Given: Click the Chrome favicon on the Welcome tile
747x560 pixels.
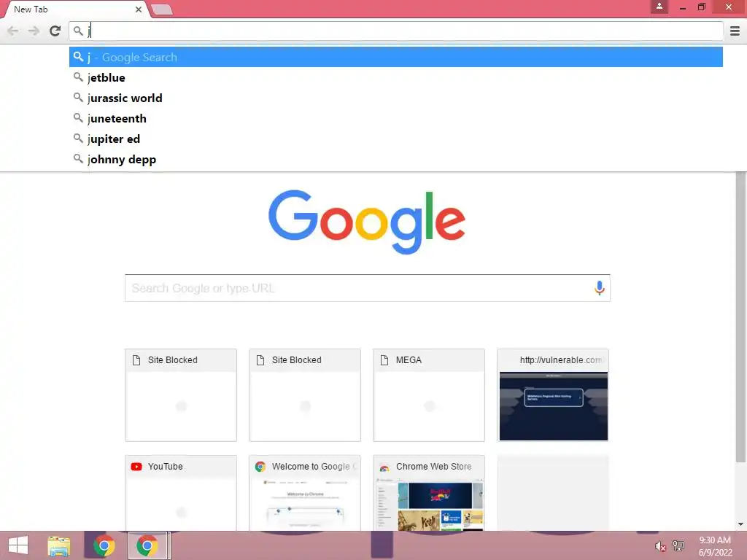Looking at the screenshot, I should [260, 467].
